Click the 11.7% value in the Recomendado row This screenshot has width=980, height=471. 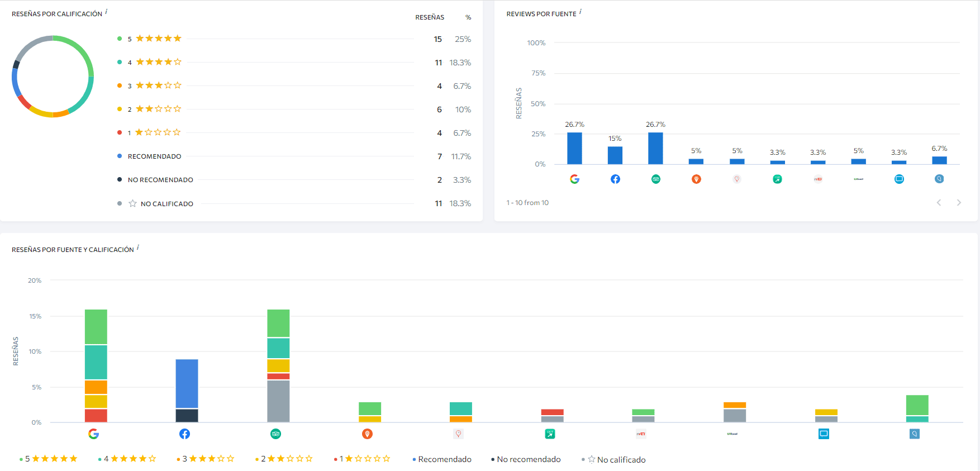[x=461, y=156]
